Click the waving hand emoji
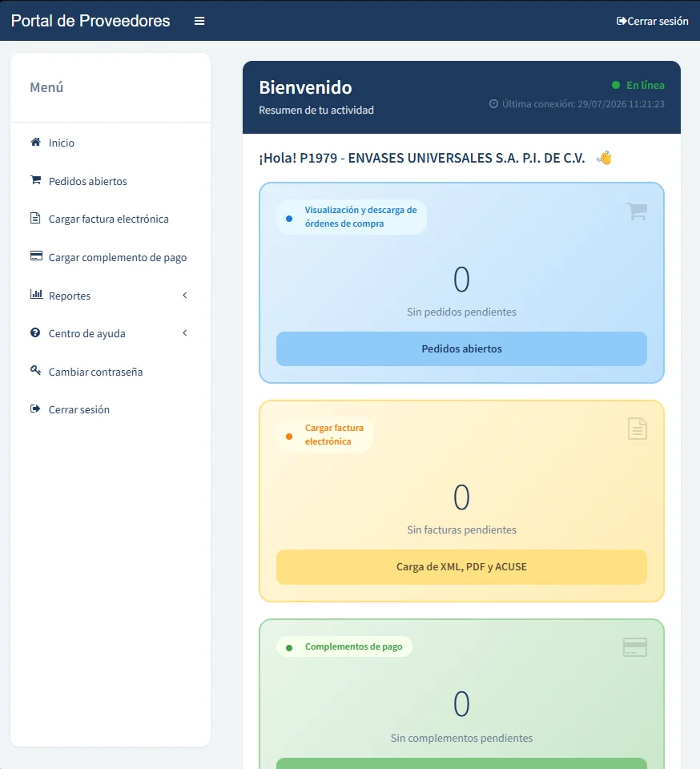The width and height of the screenshot is (700, 769). pyautogui.click(x=605, y=158)
